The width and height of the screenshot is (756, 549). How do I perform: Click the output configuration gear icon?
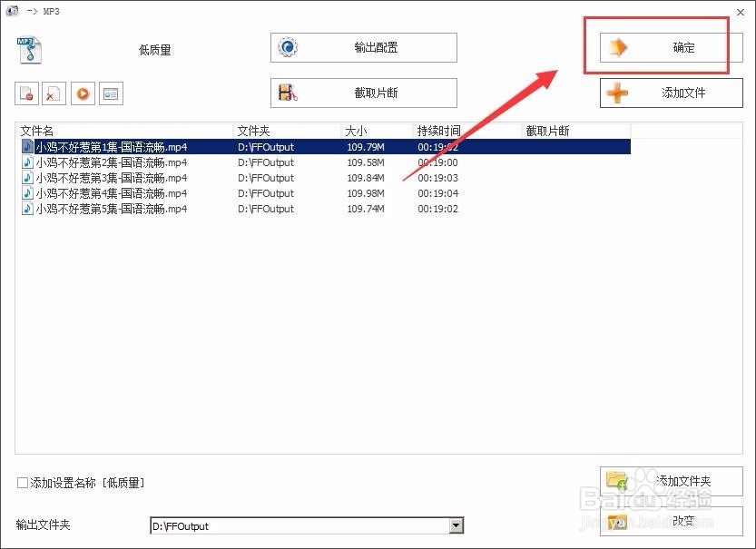pyautogui.click(x=289, y=47)
